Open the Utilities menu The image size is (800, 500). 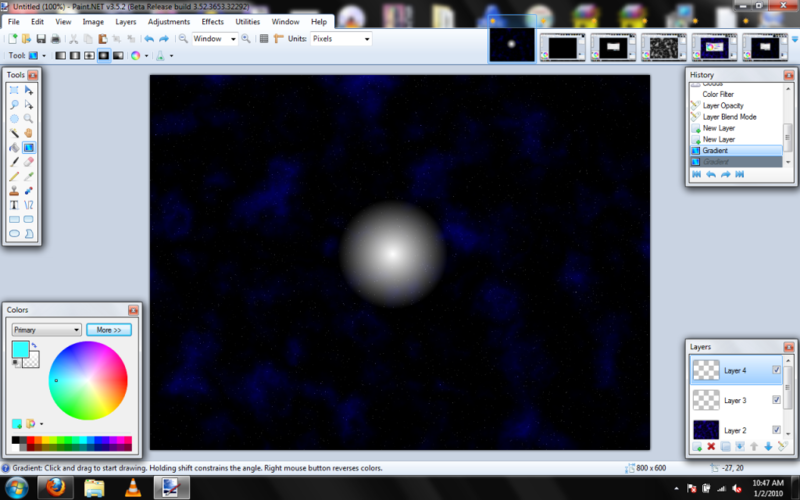pos(247,22)
